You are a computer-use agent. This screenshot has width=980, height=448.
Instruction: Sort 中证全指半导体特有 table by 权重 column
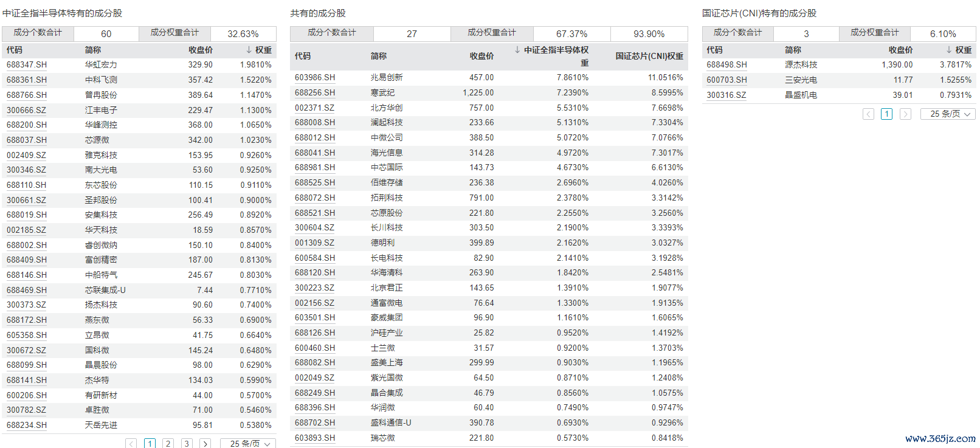[x=259, y=50]
